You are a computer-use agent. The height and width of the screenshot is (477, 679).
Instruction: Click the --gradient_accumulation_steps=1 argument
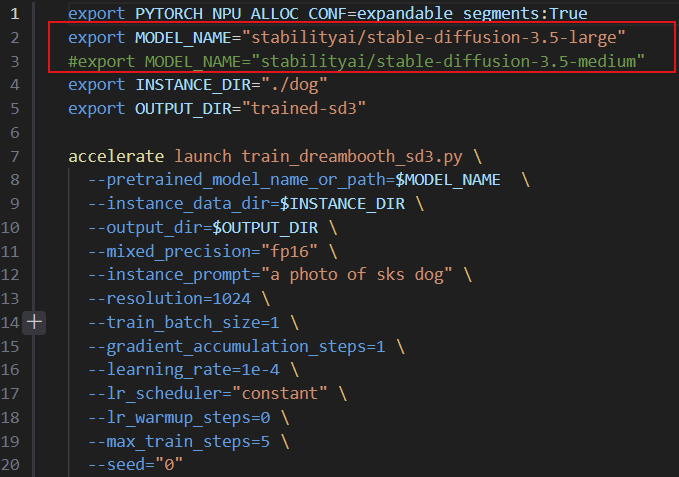pyautogui.click(x=236, y=347)
